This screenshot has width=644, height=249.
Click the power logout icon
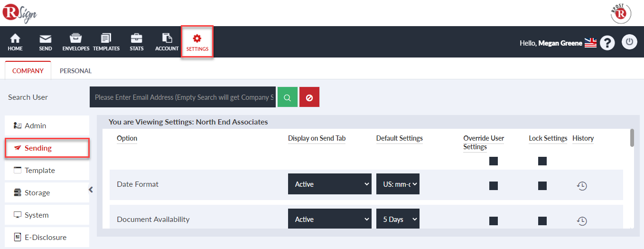(x=629, y=42)
